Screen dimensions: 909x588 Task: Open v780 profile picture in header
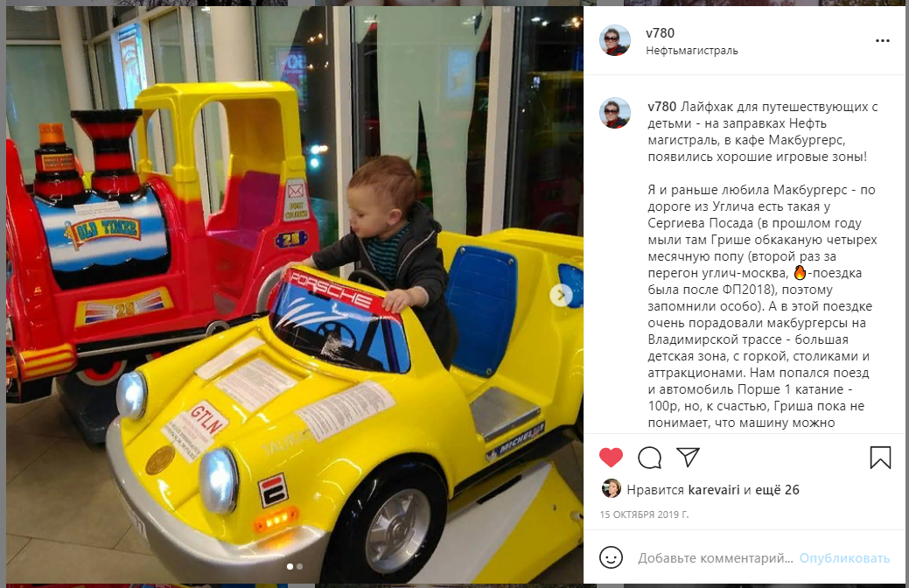click(x=614, y=40)
